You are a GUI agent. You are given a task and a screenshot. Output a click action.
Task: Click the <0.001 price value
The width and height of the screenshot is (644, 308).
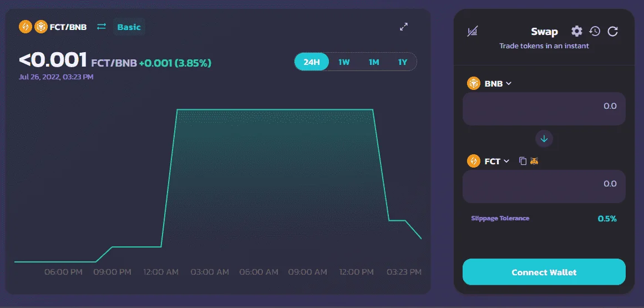[53, 60]
